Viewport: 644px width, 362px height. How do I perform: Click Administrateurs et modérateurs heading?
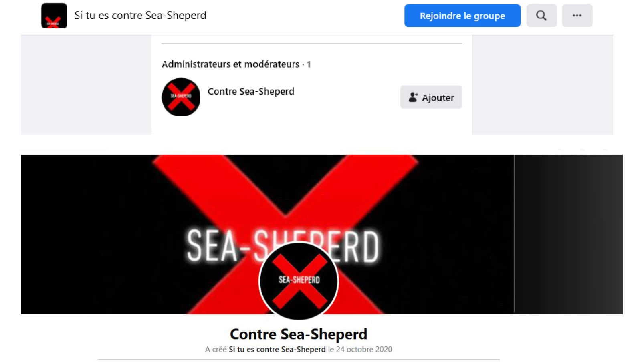230,64
